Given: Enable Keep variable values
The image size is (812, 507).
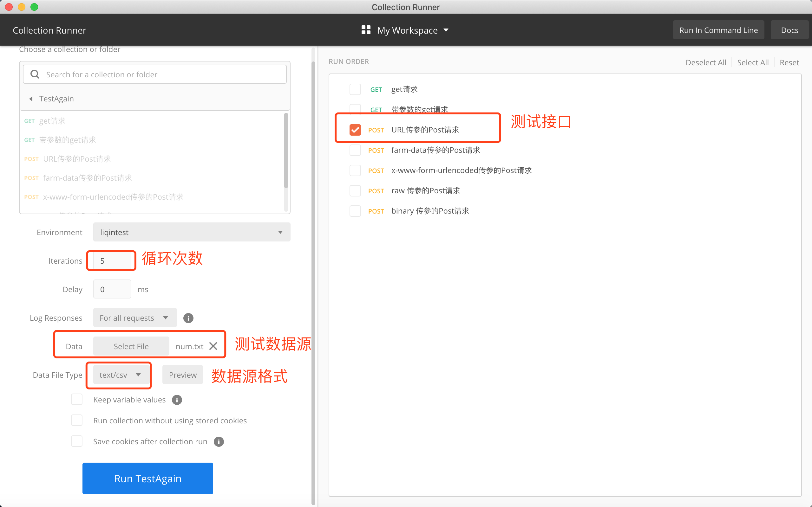Looking at the screenshot, I should click(76, 399).
